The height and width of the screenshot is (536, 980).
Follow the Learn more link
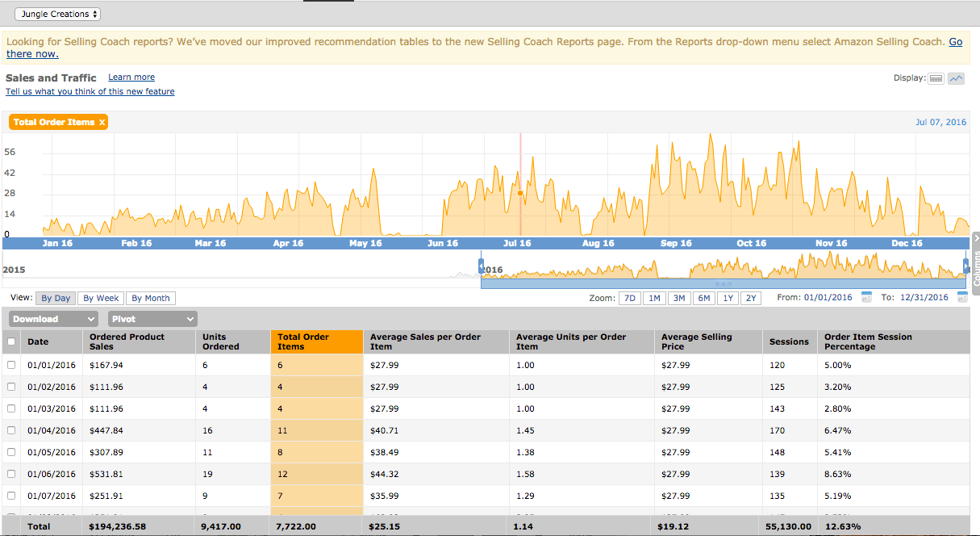point(131,77)
